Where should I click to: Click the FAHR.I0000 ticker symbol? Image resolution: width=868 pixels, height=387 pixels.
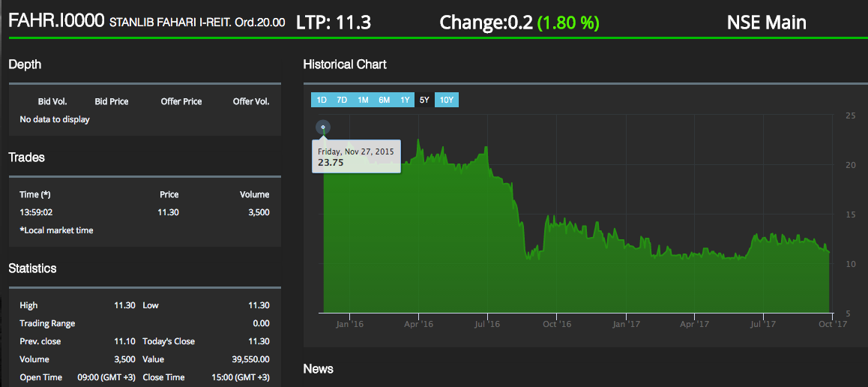click(56, 22)
